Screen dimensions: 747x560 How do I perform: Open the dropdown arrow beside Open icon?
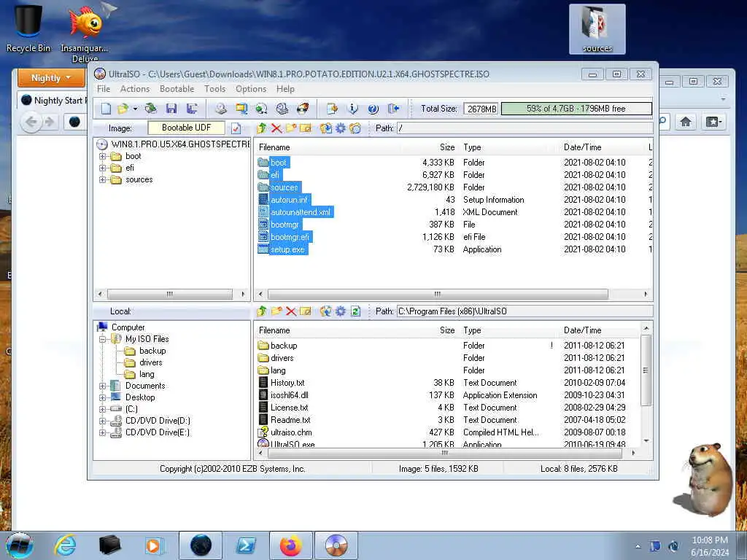tap(135, 109)
